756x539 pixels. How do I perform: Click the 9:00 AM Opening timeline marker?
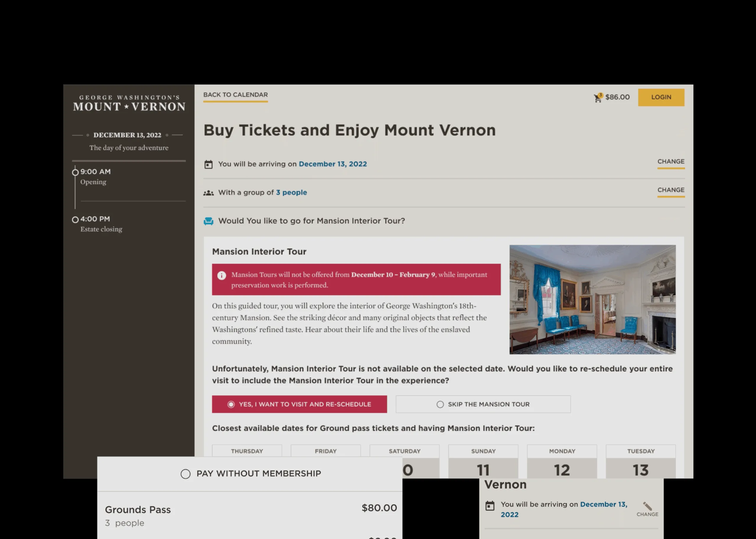click(75, 172)
